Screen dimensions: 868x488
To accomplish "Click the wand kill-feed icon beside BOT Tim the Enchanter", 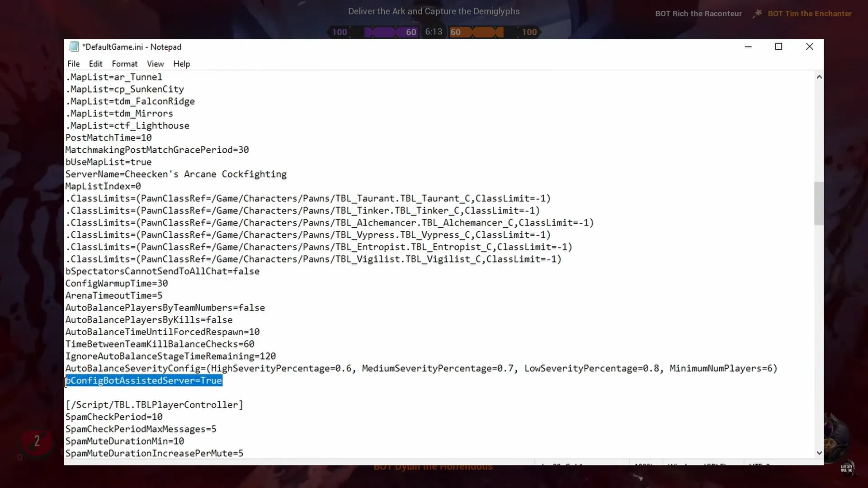I will [757, 13].
